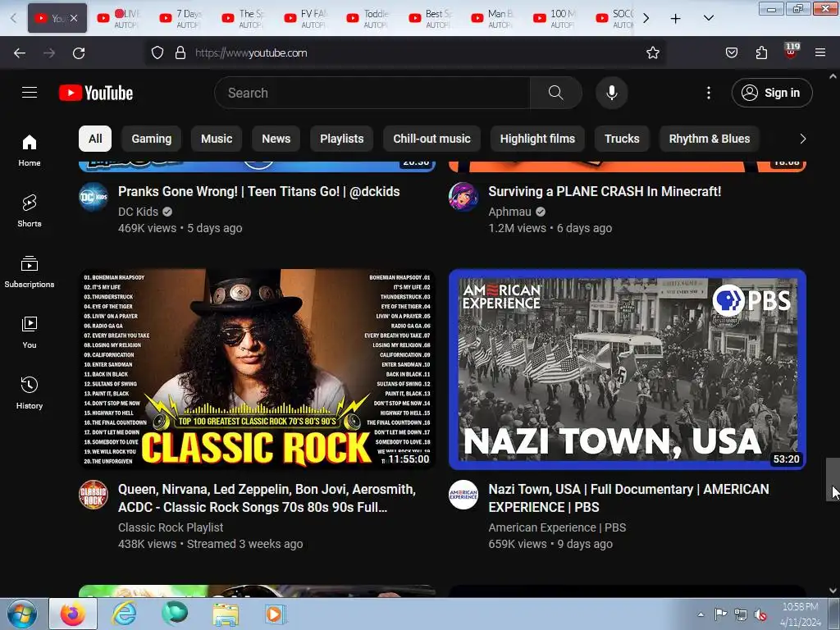Viewport: 840px width, 630px height.
Task: Select the All filter chip
Action: point(95,139)
